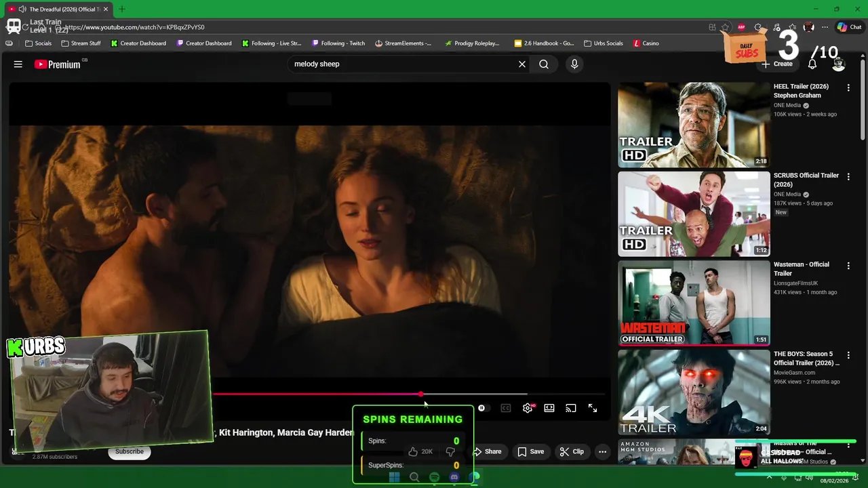This screenshot has height=488, width=868.
Task: Open a new browser tab
Action: pyautogui.click(x=122, y=9)
